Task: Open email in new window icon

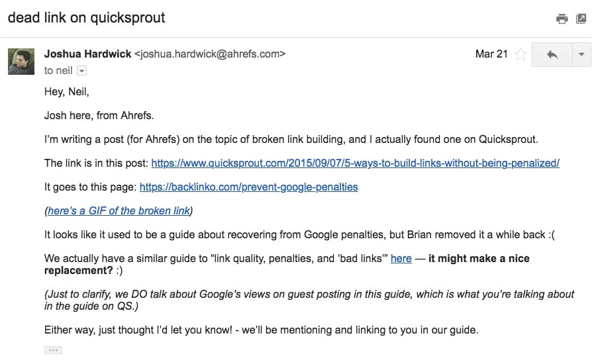Action: coord(581,19)
